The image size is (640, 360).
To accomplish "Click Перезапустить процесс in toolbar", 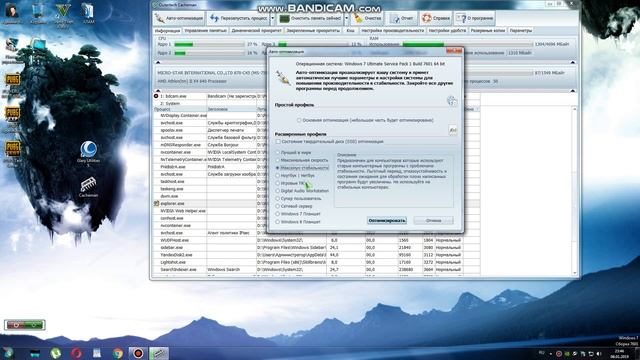I will coord(238,18).
